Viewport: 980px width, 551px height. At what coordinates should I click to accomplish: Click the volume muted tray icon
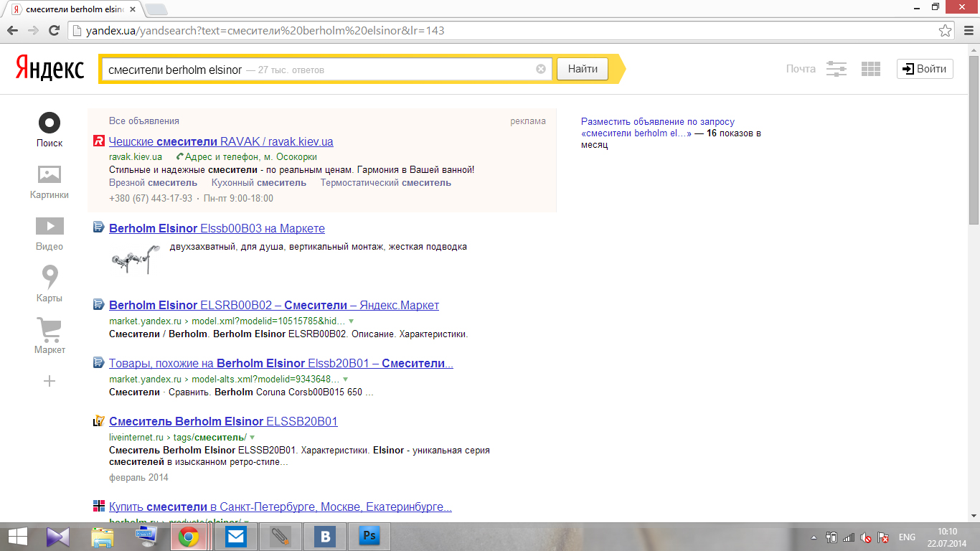pyautogui.click(x=866, y=537)
